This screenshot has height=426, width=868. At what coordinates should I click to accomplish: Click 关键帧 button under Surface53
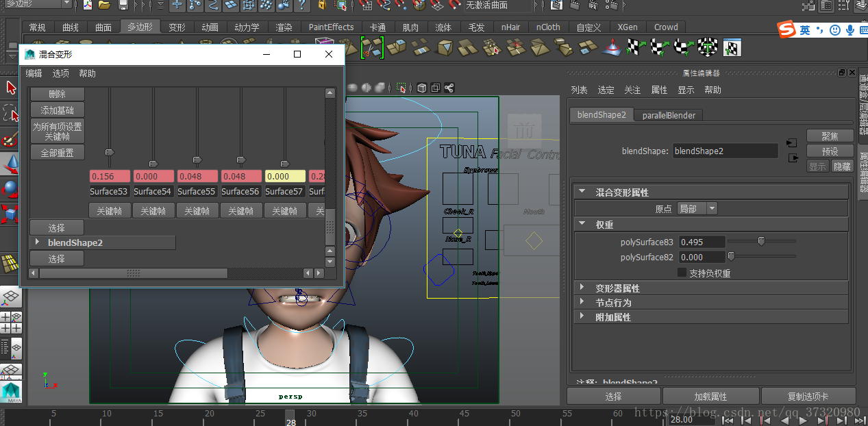pyautogui.click(x=110, y=211)
